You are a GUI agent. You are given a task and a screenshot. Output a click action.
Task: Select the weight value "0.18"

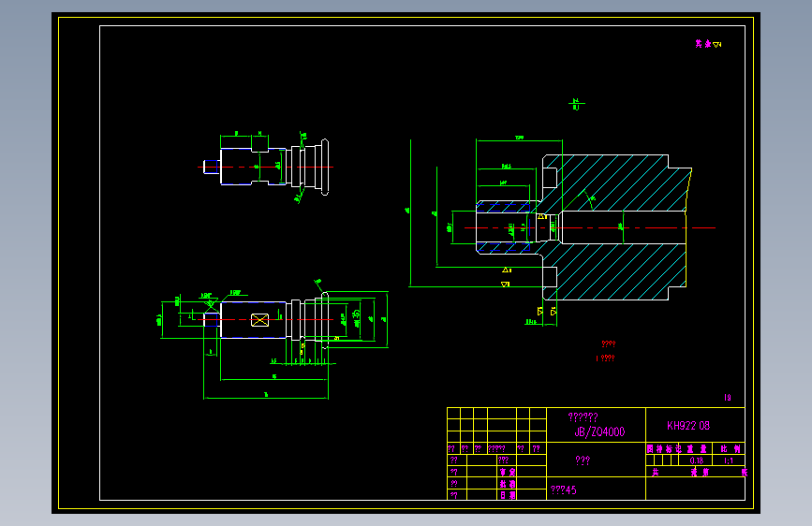tap(697, 460)
